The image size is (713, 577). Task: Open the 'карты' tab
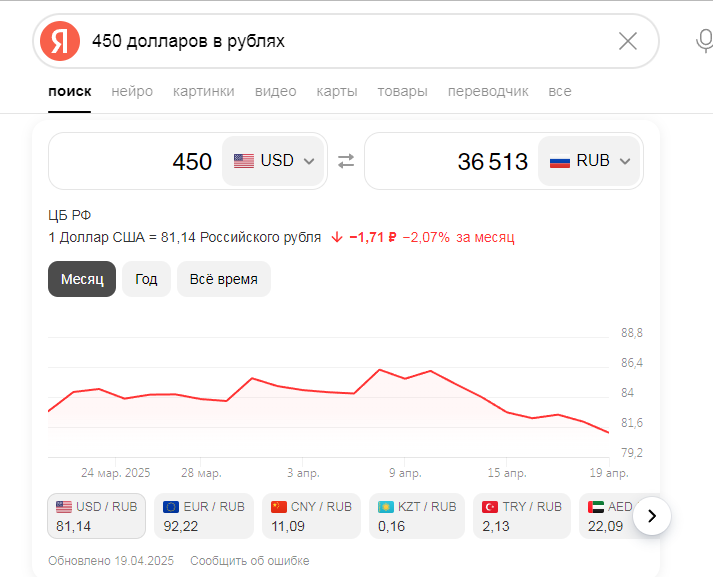click(337, 91)
